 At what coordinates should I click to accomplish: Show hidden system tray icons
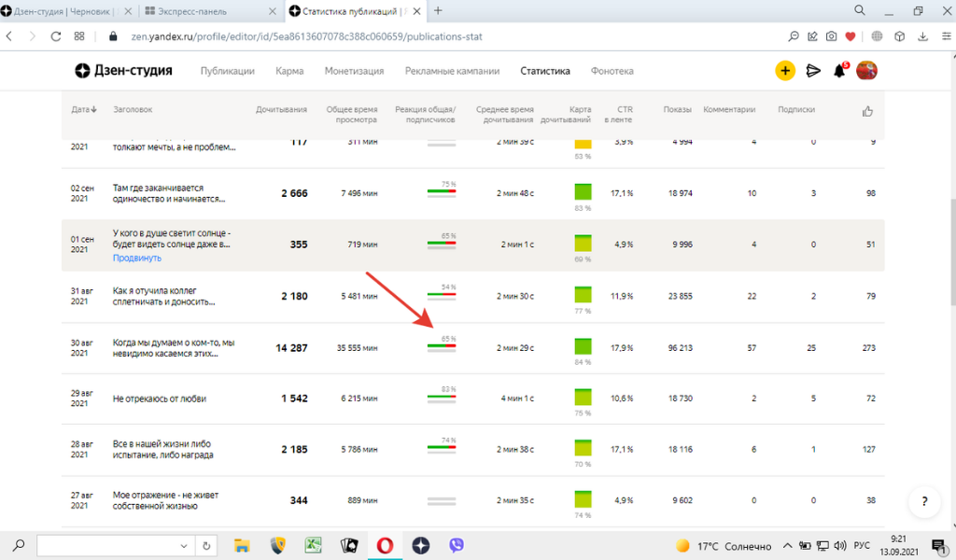tap(787, 546)
